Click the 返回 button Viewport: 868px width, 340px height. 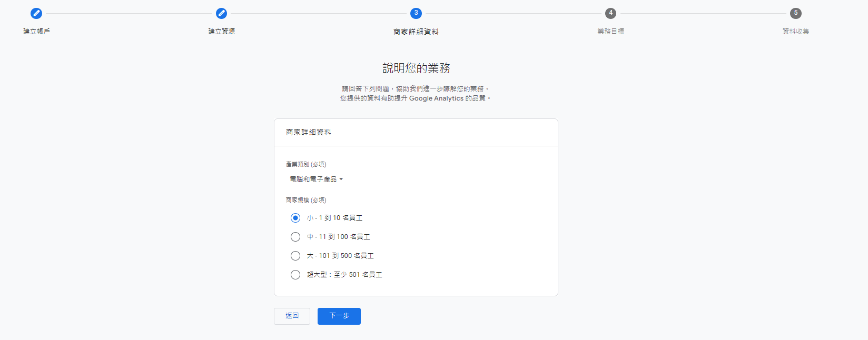click(292, 316)
